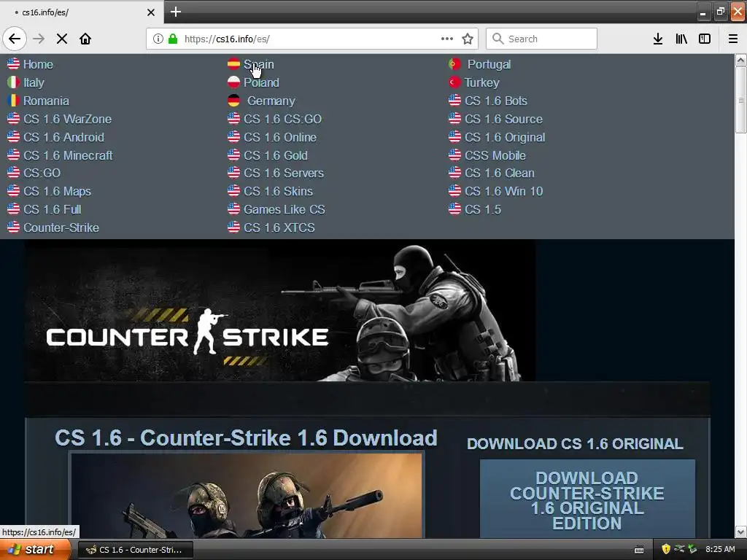Go back using the browser back arrow
Viewport: 747px width, 560px height.
[x=15, y=39]
